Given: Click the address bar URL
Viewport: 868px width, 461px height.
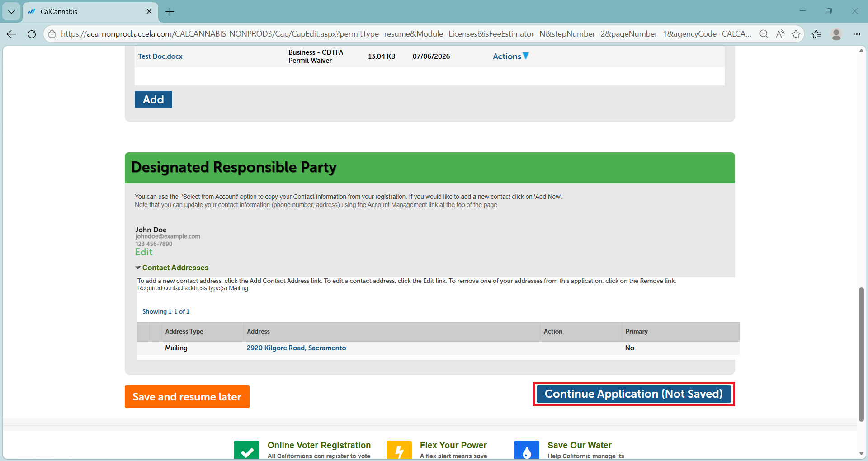Looking at the screenshot, I should pyautogui.click(x=406, y=34).
